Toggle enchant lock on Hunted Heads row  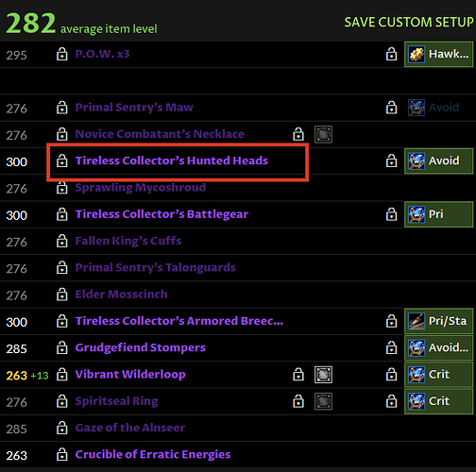coord(391,161)
